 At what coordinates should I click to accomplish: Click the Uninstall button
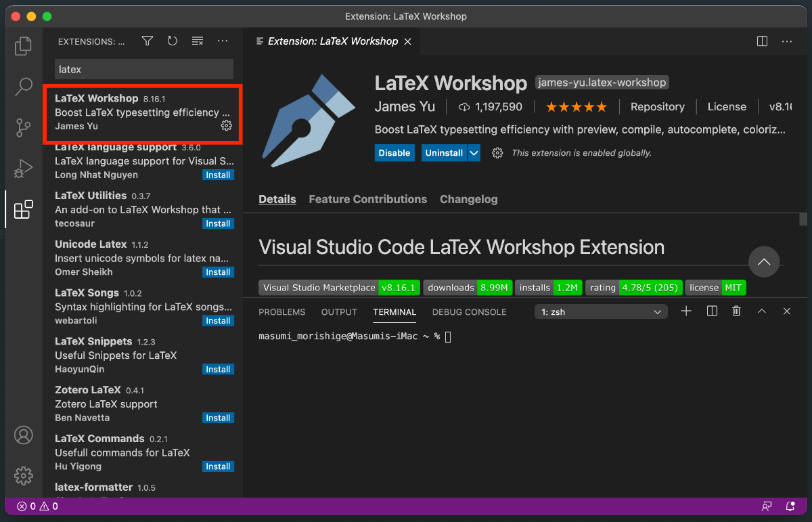pyautogui.click(x=444, y=153)
